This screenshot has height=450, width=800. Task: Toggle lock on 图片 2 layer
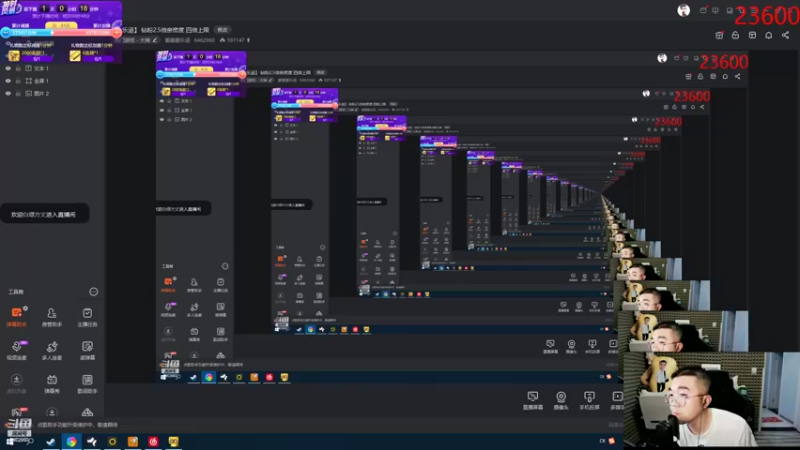click(x=18, y=93)
